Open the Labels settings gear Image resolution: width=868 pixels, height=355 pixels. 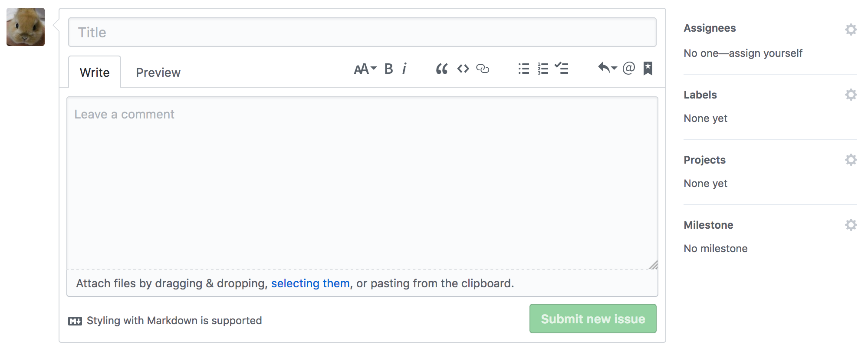[851, 94]
